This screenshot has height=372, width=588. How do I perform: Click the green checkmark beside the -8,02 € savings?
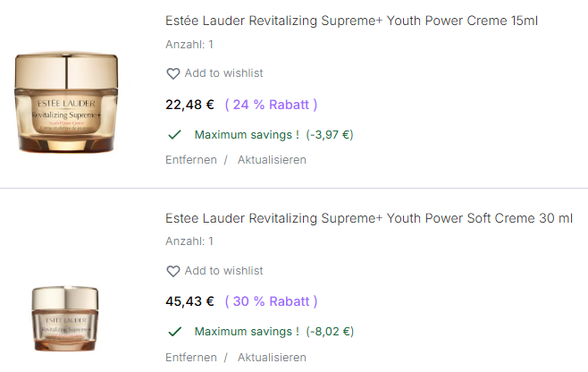pyautogui.click(x=175, y=332)
